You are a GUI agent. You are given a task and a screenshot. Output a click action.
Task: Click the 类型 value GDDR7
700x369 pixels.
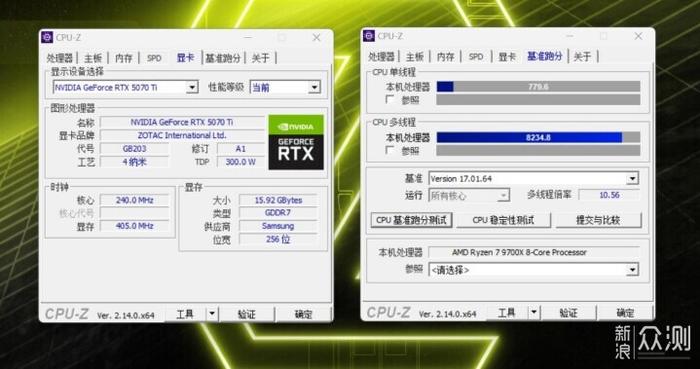(278, 213)
